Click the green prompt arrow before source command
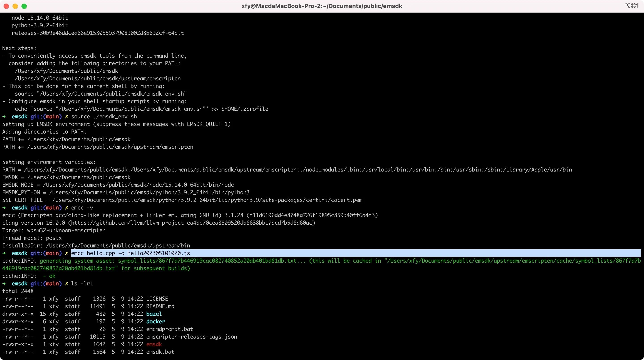 4,117
